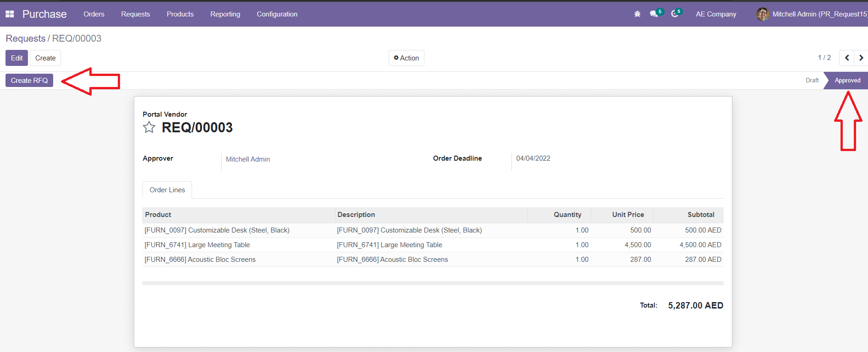868x352 pixels.
Task: Open the Orders menu
Action: point(94,14)
